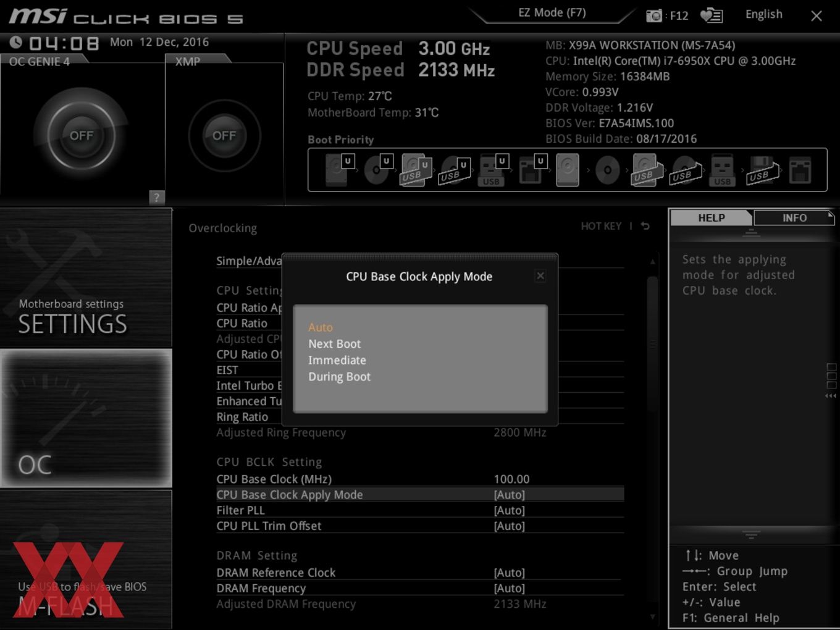Choose During Boot apply mode
840x630 pixels.
pos(339,377)
